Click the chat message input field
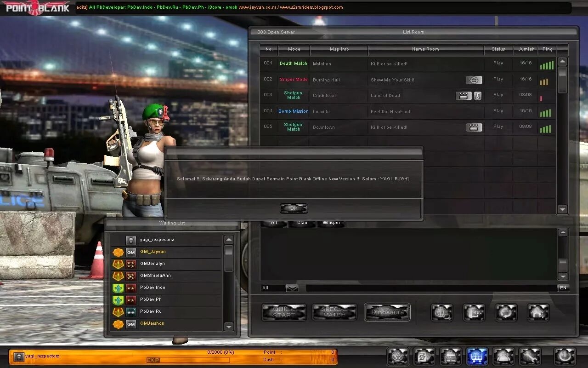Screen dimensions: 588x368 [x=431, y=288]
